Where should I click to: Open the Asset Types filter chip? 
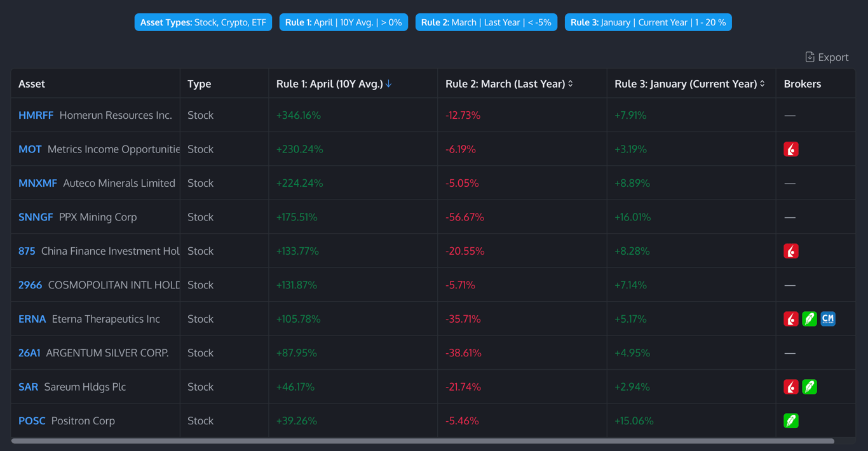[x=203, y=22]
